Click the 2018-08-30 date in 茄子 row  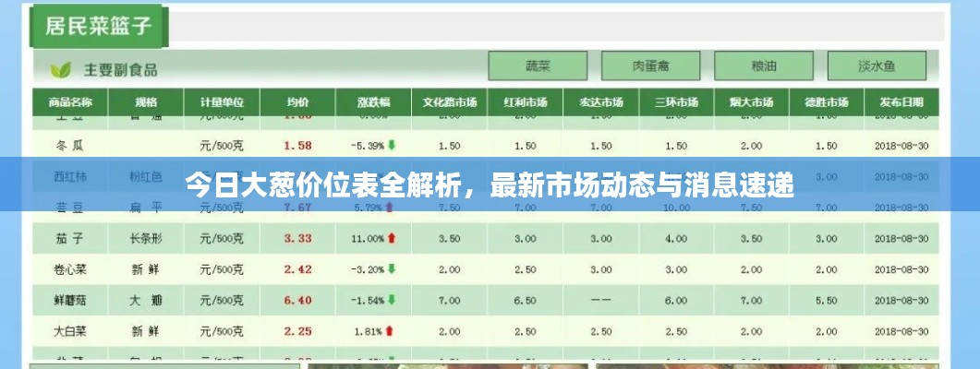[x=901, y=239]
